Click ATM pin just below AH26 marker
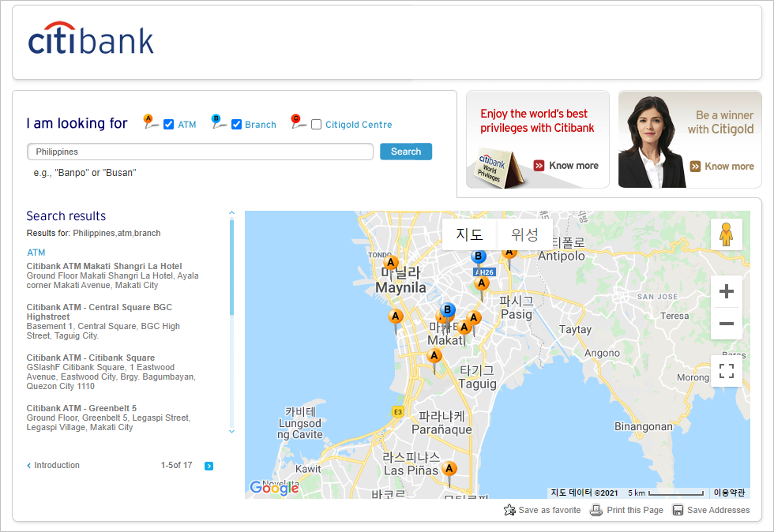The width and height of the screenshot is (774, 532). 482,284
